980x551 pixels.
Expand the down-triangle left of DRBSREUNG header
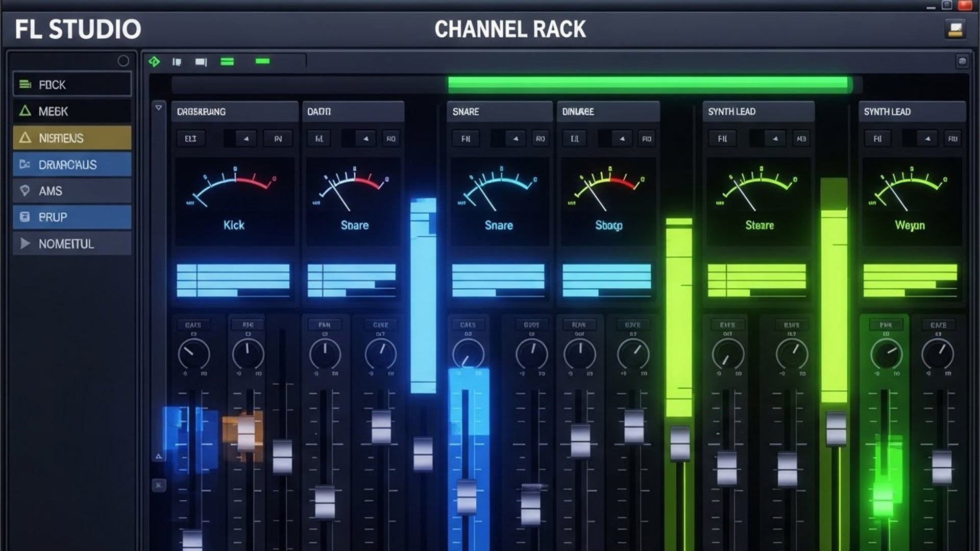pyautogui.click(x=159, y=108)
